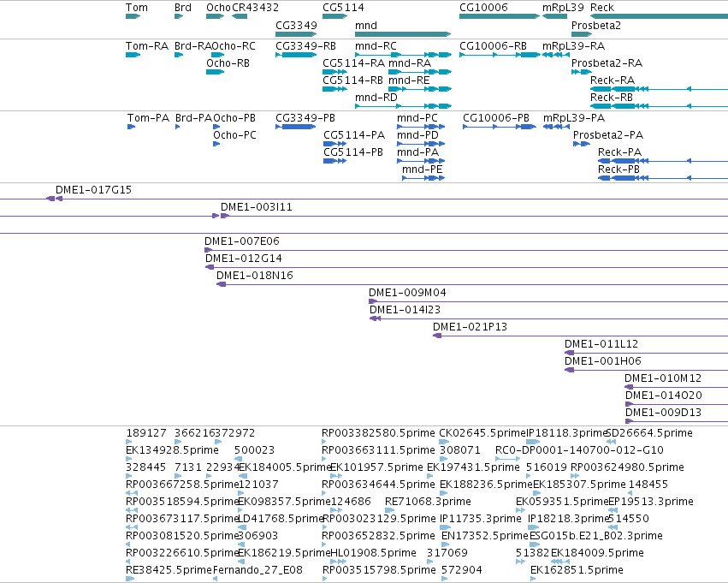
Task: Select the DME1-011L12 BAC clone label
Action: pos(601,345)
